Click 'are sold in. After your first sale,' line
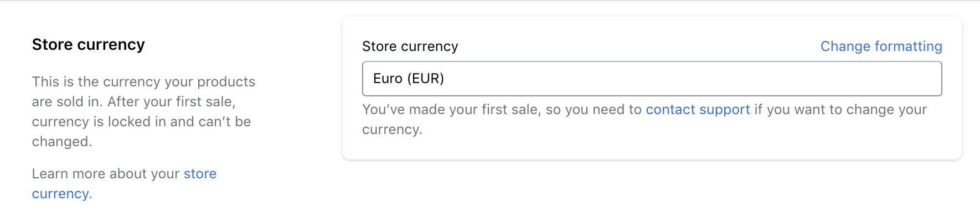This screenshot has width=980, height=216. pyautogui.click(x=134, y=102)
